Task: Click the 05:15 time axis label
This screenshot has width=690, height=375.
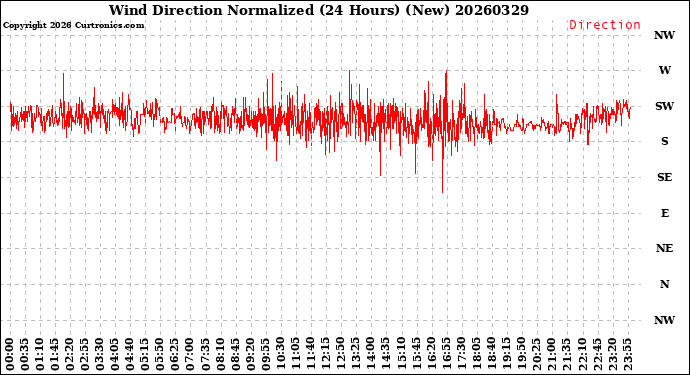Action: (145, 354)
